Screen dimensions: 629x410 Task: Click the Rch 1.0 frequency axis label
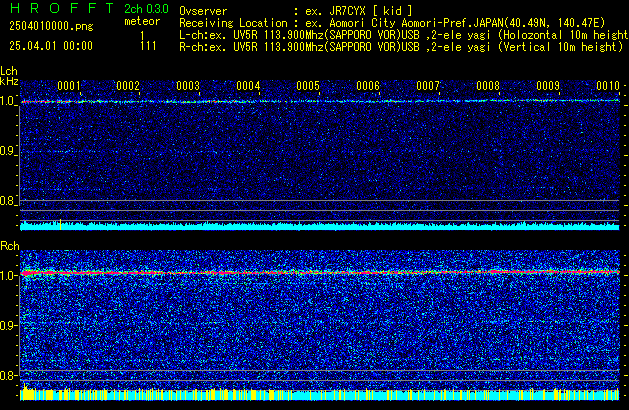[x=8, y=276]
